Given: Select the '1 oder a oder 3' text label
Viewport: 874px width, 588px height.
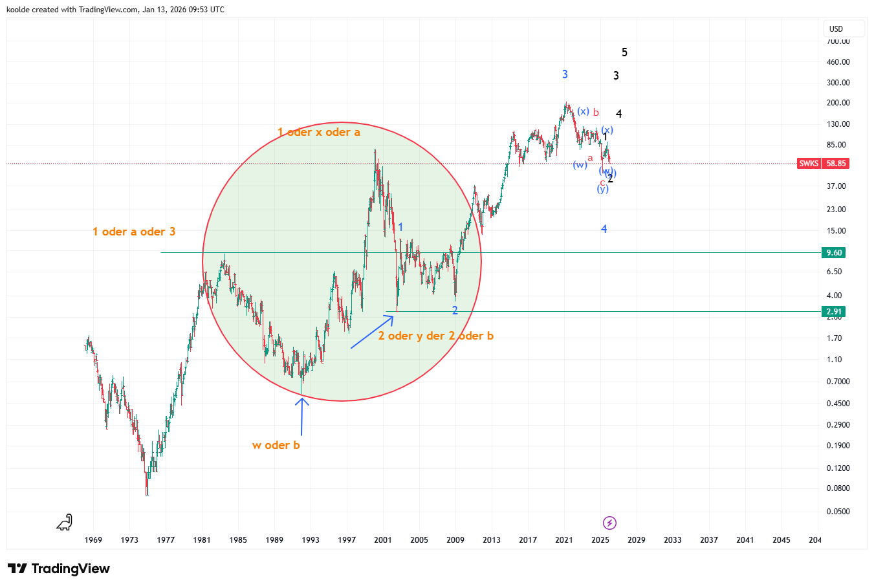Looking at the screenshot, I should [x=134, y=232].
